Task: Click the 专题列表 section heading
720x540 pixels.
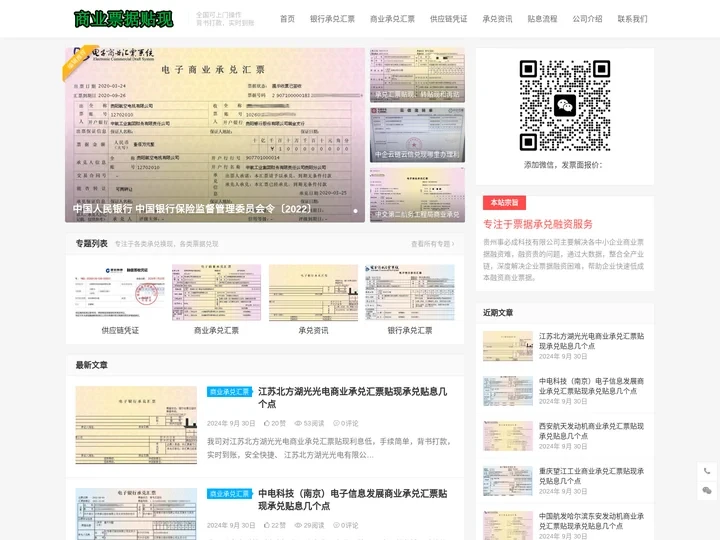Action: tap(91, 243)
